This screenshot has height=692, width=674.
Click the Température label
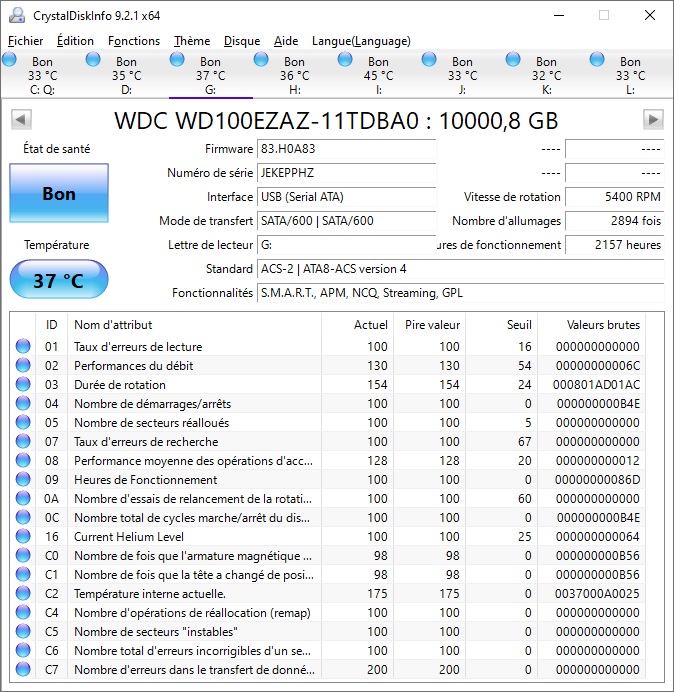56,245
